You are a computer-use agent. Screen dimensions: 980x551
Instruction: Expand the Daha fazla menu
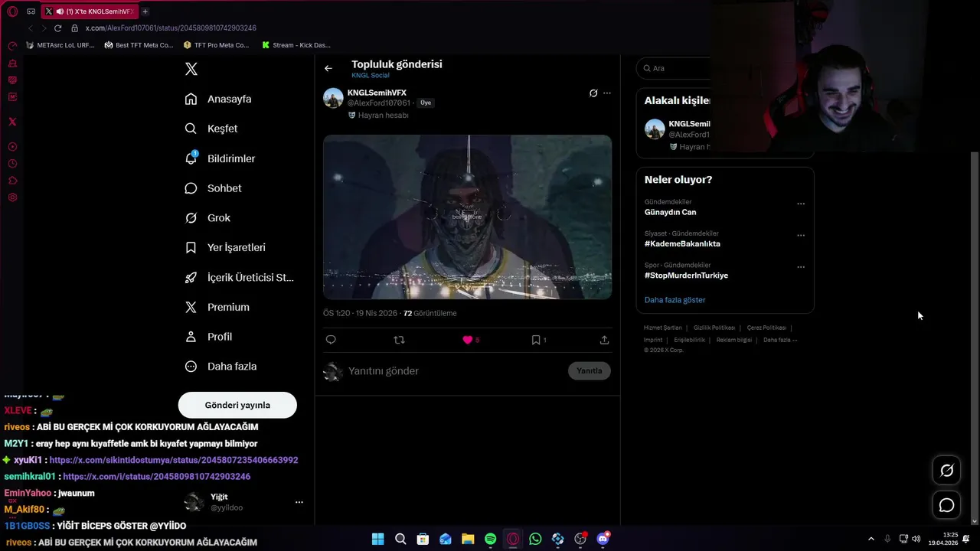[221, 367]
